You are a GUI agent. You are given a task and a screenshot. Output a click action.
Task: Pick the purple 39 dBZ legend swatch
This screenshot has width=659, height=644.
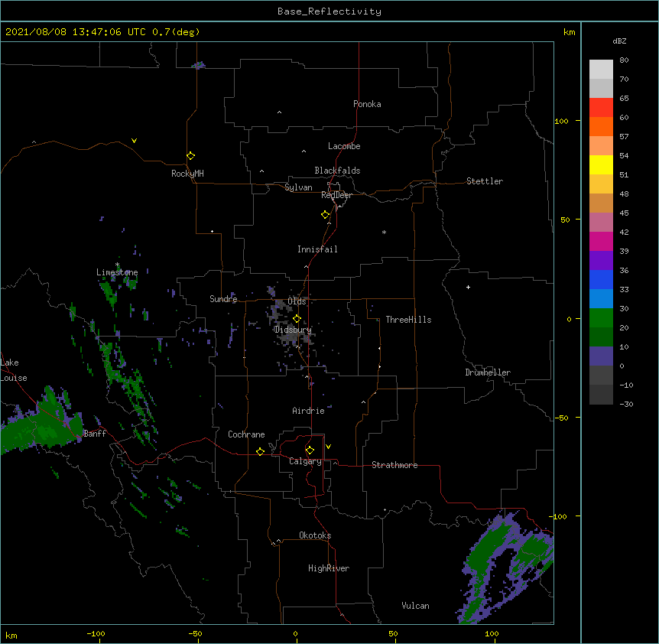[x=601, y=260]
